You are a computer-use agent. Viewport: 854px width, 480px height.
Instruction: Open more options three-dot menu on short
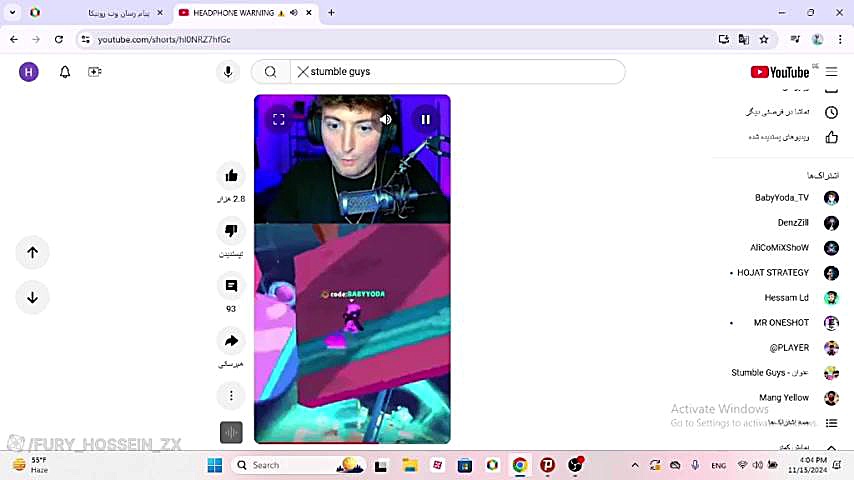click(231, 396)
